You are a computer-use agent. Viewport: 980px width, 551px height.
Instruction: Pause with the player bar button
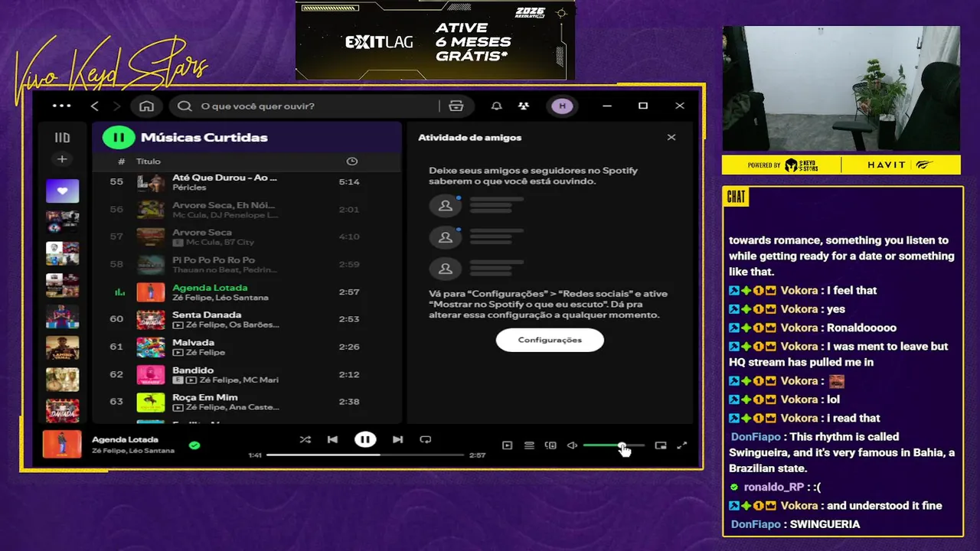click(x=365, y=439)
